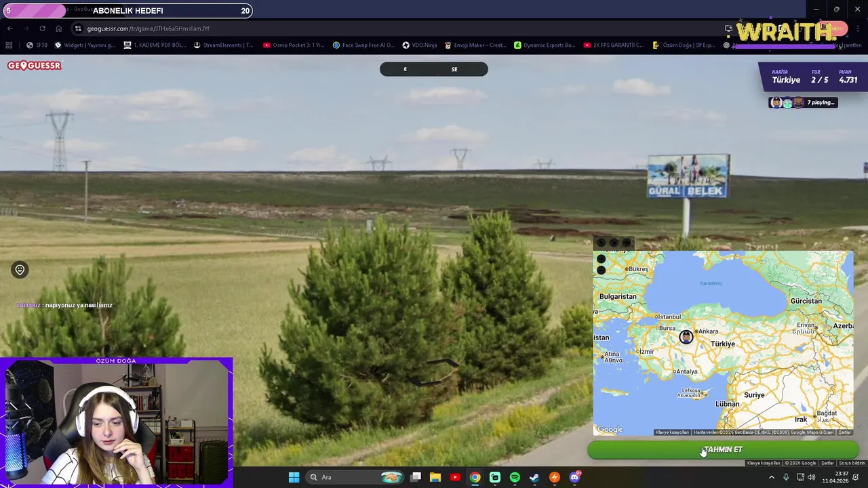Show hidden system tray icons

click(771, 477)
